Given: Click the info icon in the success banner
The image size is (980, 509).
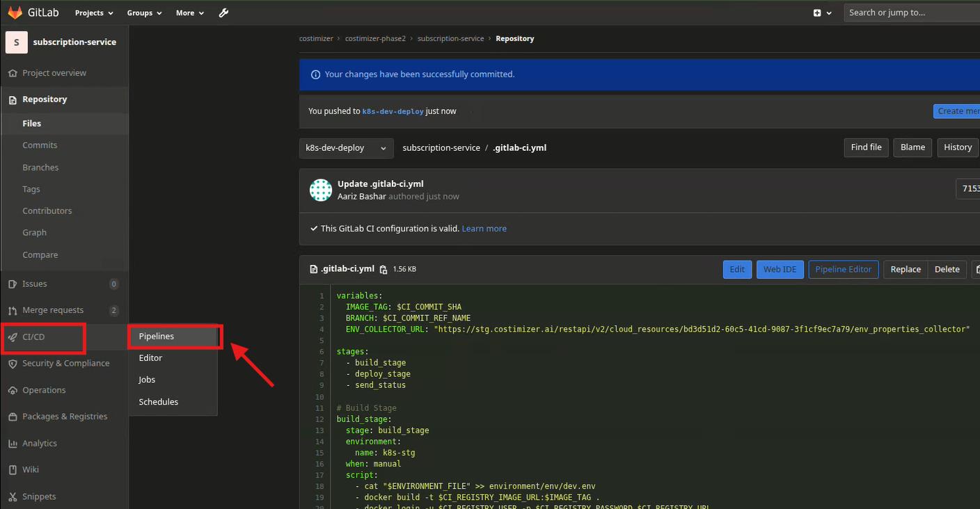Looking at the screenshot, I should pos(315,74).
